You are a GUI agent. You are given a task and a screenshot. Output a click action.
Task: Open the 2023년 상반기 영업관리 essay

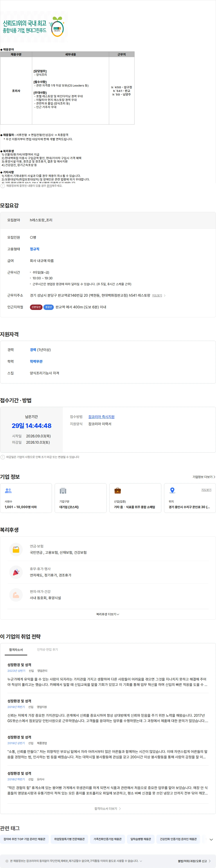(108, 675)
